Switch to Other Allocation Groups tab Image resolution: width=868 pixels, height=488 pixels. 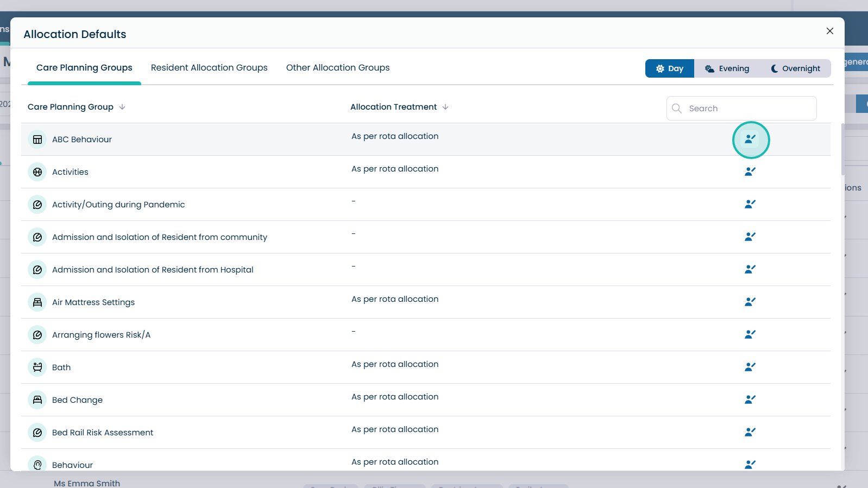coord(338,68)
